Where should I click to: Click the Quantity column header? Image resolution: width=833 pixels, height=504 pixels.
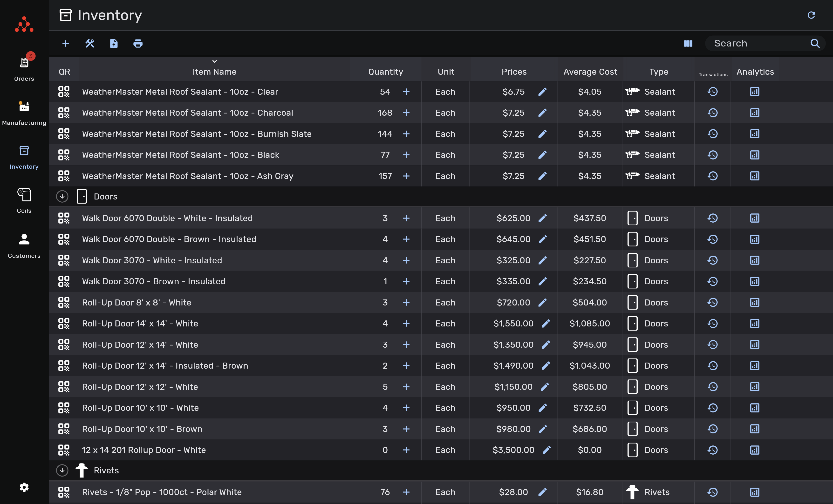coord(385,72)
